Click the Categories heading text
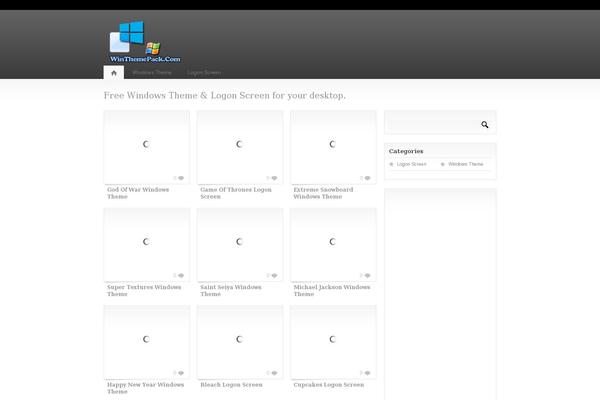Image resolution: width=600 pixels, height=400 pixels. click(x=406, y=151)
